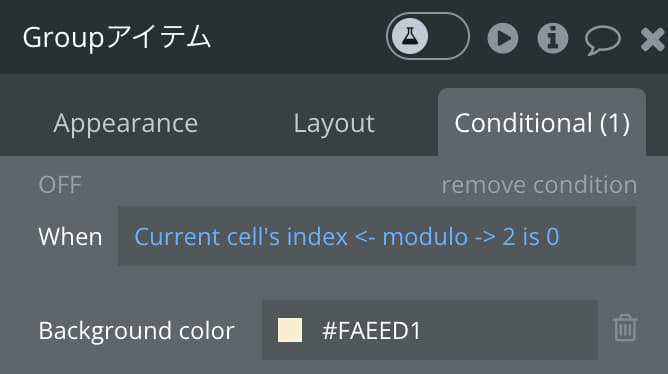Toggle the condition OFF preview switch
The height and width of the screenshot is (374, 668).
click(60, 185)
